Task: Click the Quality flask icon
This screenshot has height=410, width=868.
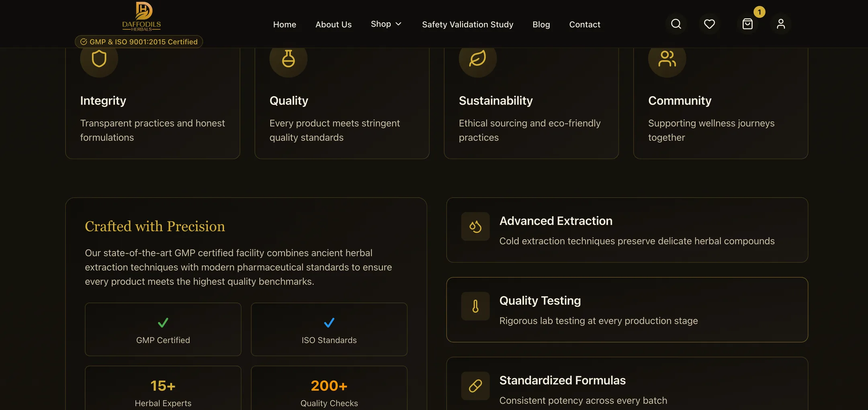Action: 289,59
